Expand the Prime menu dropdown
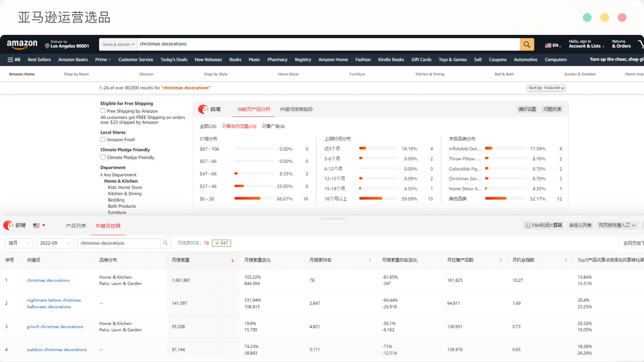Image resolution: width=644 pixels, height=362 pixels. click(103, 59)
